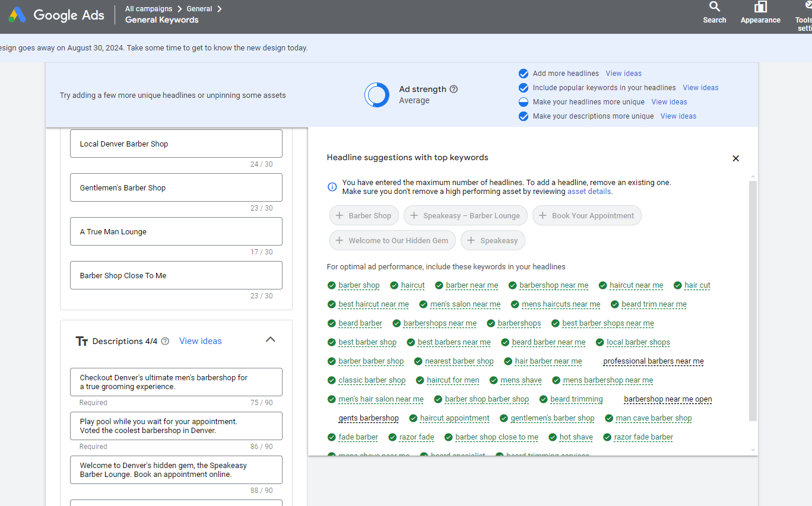Collapse the Descriptions section chevron

[x=271, y=340]
